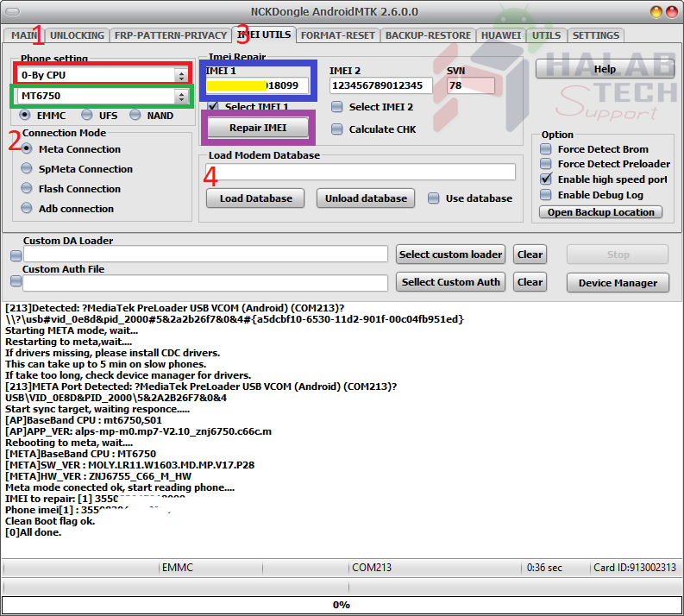Click the Load Database button
The height and width of the screenshot is (616, 684).
point(255,198)
